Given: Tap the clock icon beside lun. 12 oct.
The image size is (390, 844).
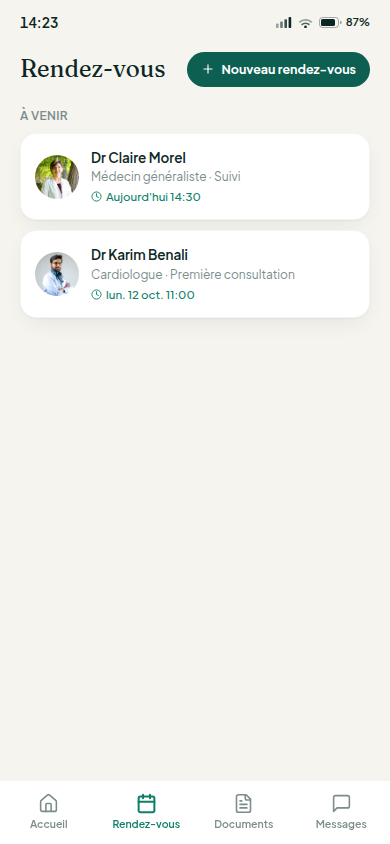Looking at the screenshot, I should pos(96,295).
